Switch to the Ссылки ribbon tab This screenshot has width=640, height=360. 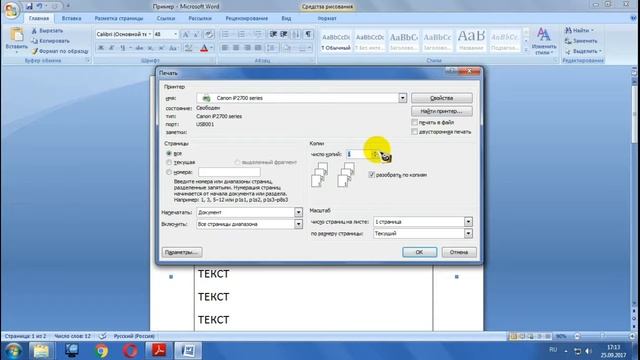point(166,18)
